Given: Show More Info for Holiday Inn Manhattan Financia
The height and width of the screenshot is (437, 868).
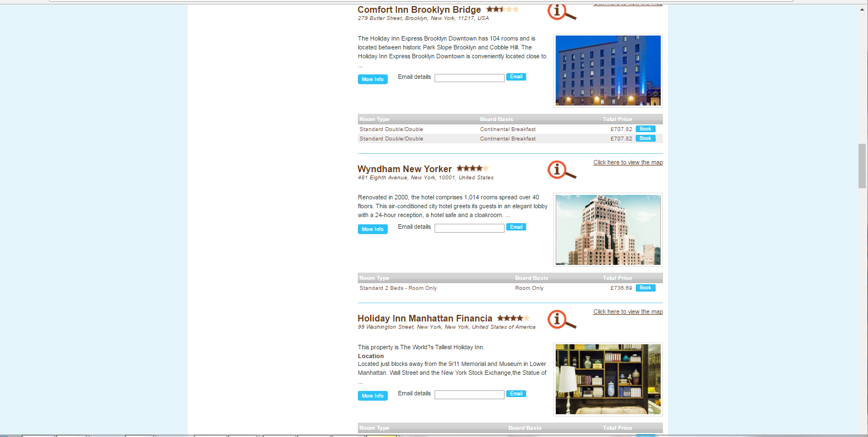Looking at the screenshot, I should coord(373,396).
